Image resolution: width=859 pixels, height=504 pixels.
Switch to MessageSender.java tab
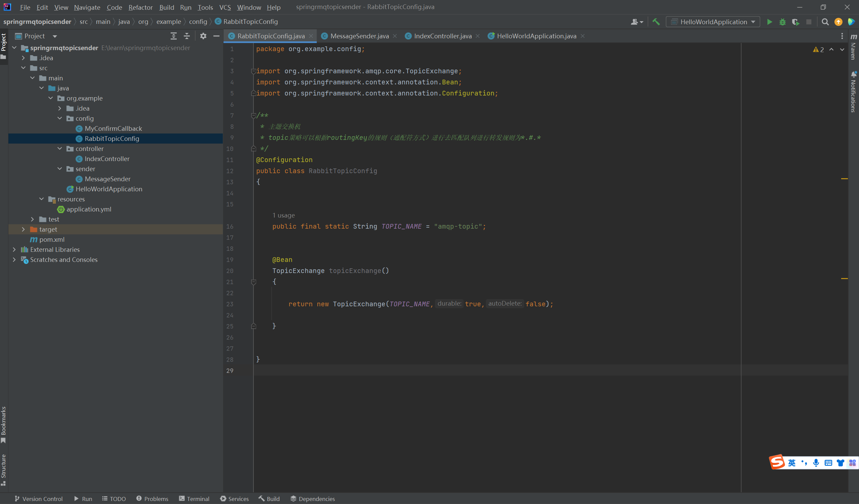click(359, 36)
